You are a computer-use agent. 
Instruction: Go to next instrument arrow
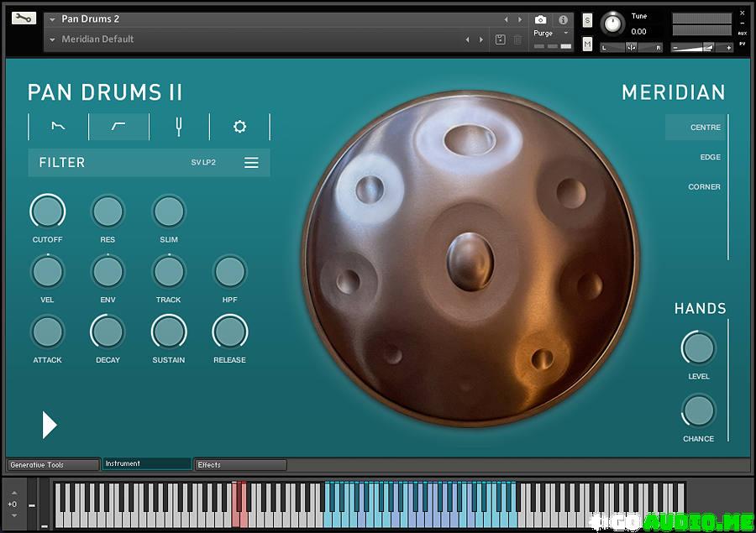click(x=520, y=20)
